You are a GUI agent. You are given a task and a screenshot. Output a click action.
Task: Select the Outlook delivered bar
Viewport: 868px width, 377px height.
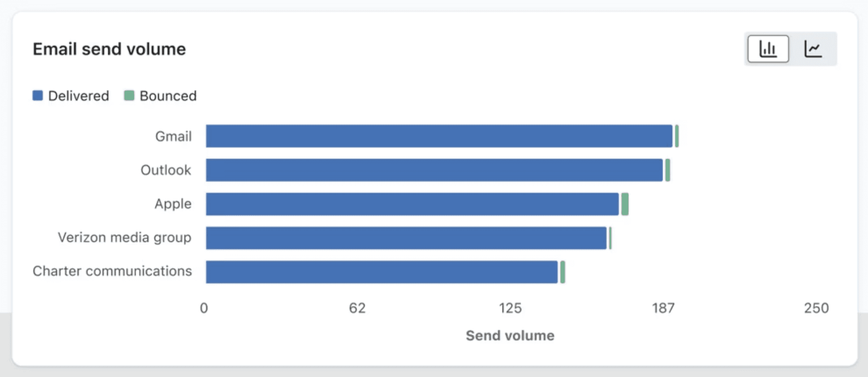click(x=434, y=170)
